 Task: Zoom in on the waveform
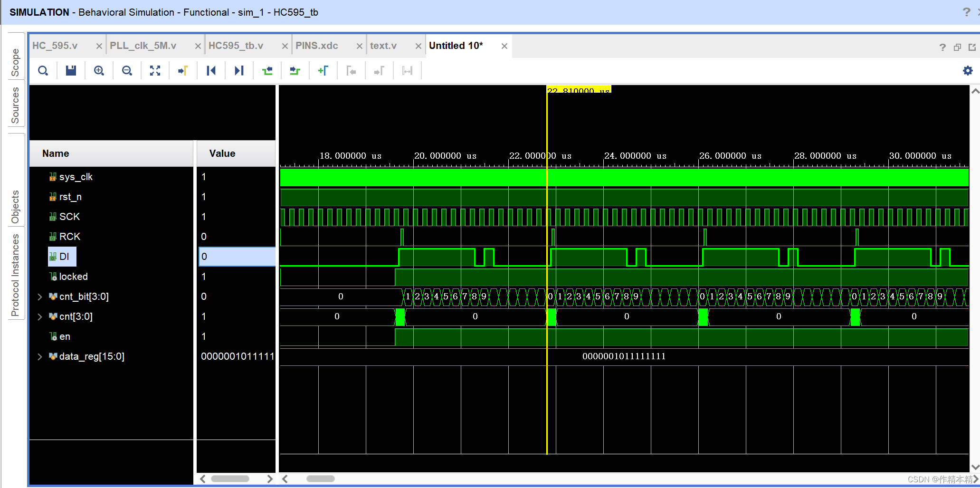coord(99,70)
